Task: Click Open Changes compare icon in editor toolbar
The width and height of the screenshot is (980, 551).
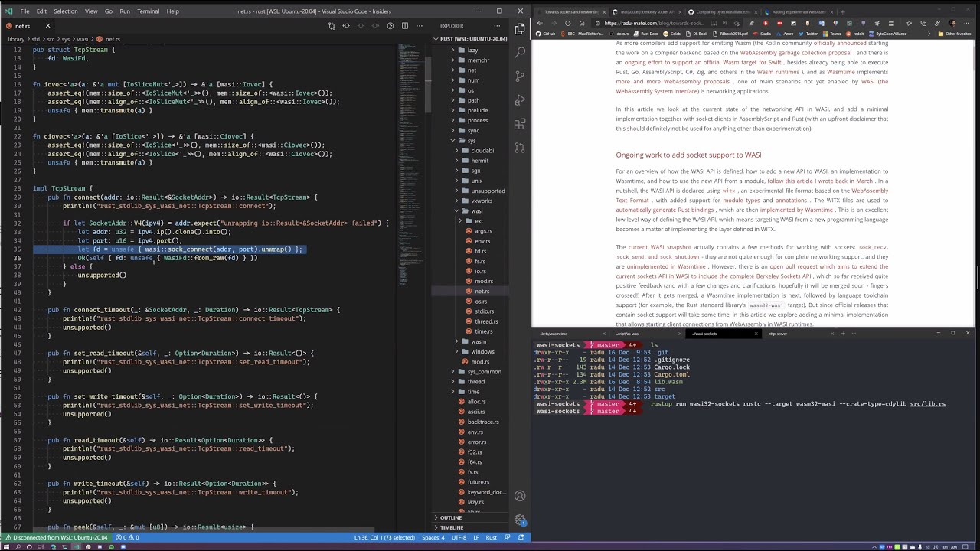Action: click(332, 26)
